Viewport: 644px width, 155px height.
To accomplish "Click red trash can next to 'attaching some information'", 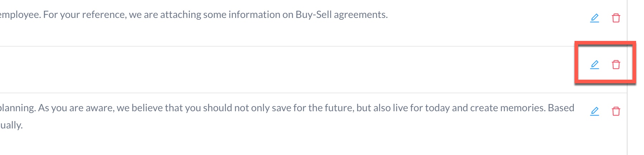I will point(616,18).
